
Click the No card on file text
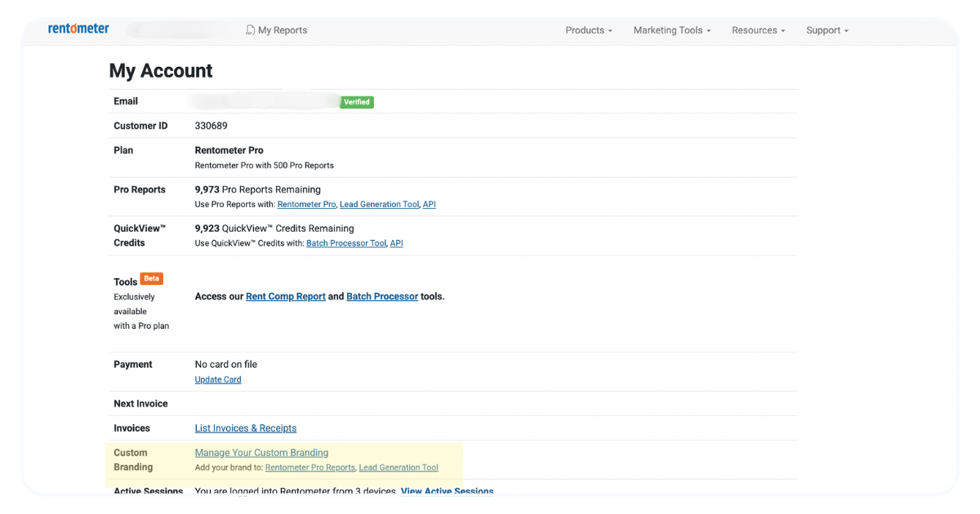coord(226,365)
